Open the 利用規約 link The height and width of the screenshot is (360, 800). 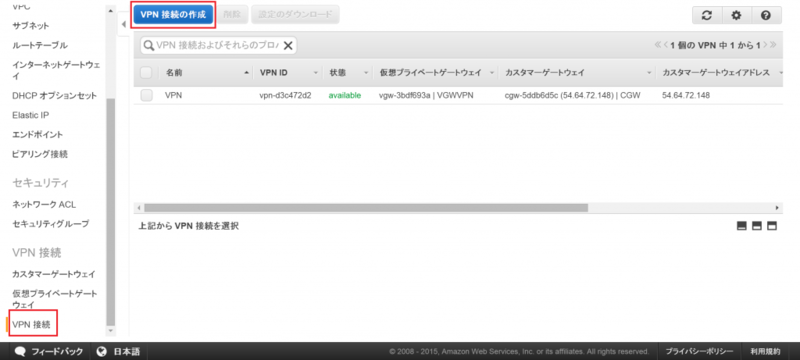[x=765, y=351]
